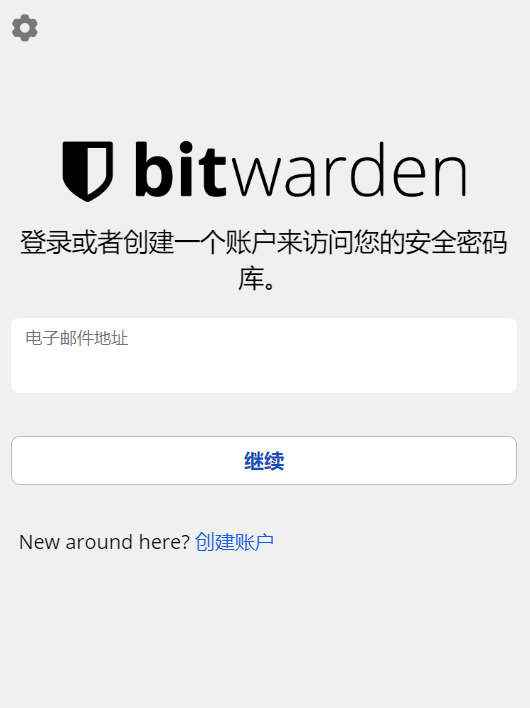Click the Bitwarden shield logo

[88, 171]
